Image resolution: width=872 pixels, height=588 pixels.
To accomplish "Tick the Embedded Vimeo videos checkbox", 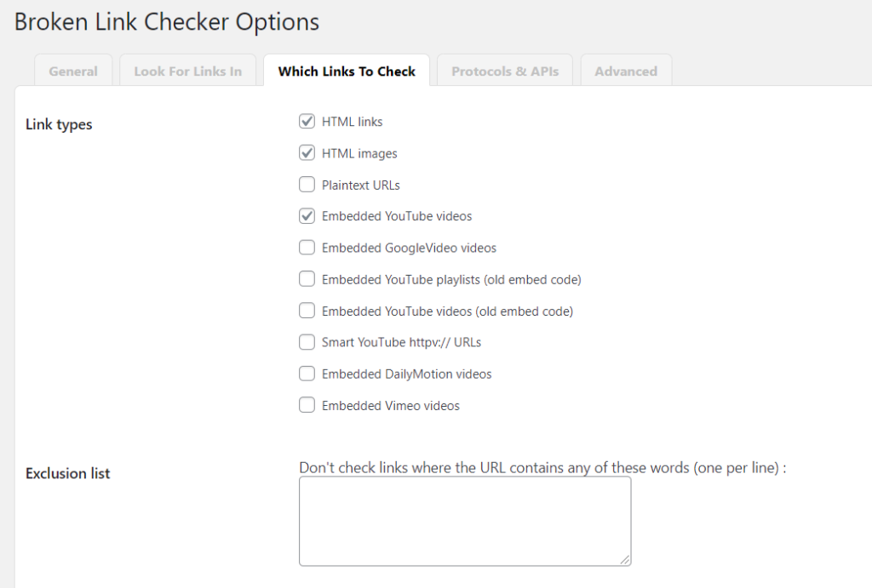I will (307, 405).
